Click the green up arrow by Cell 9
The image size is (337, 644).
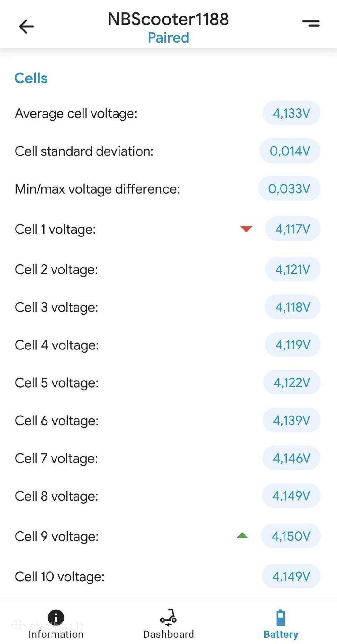pos(242,536)
